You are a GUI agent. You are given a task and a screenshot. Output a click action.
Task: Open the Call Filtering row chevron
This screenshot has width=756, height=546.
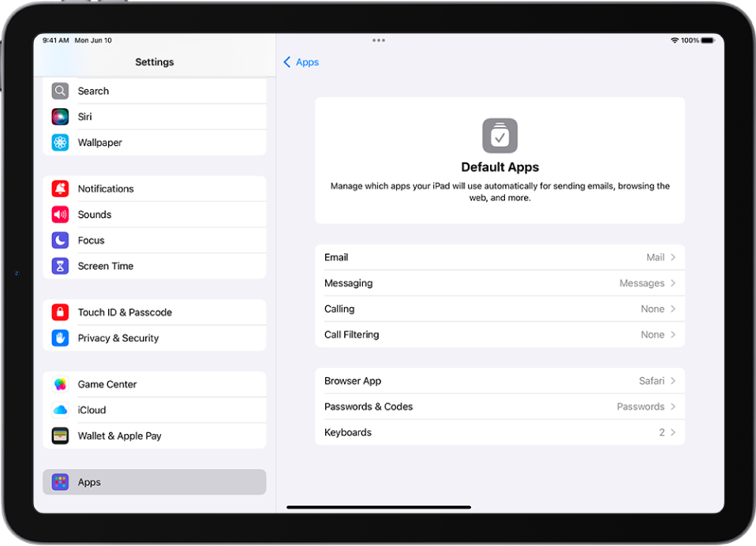pyautogui.click(x=673, y=335)
